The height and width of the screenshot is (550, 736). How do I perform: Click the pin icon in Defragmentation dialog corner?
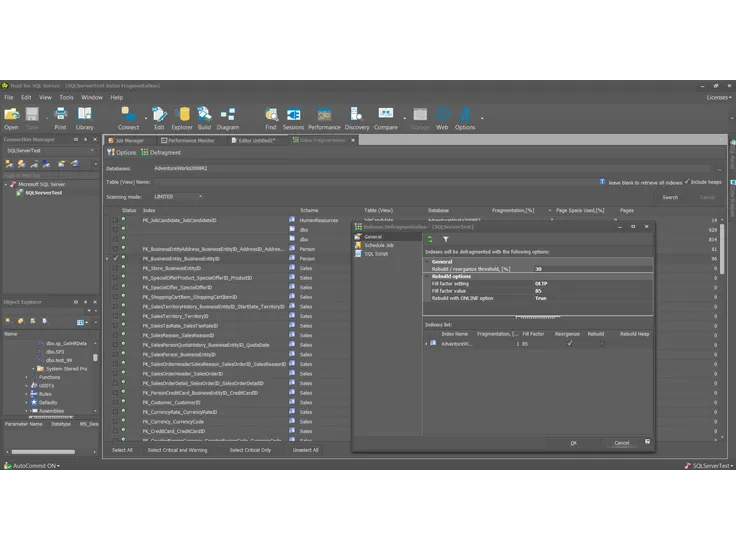647,442
